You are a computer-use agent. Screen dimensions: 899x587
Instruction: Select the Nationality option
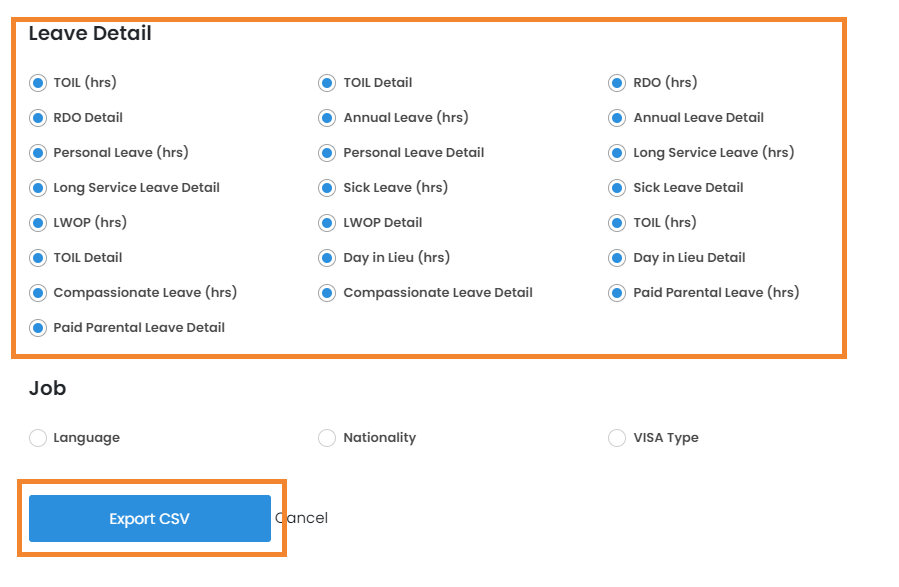(x=327, y=438)
